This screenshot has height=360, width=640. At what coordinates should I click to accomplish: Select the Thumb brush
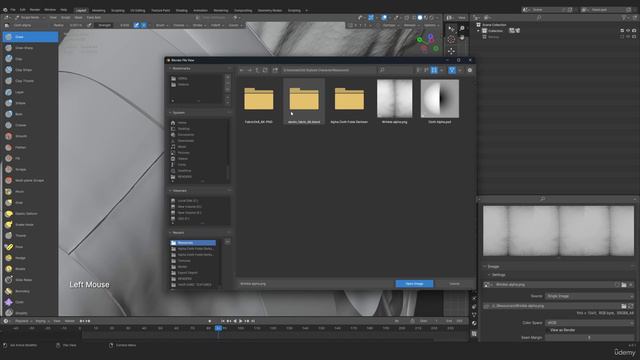pyautogui.click(x=30, y=236)
